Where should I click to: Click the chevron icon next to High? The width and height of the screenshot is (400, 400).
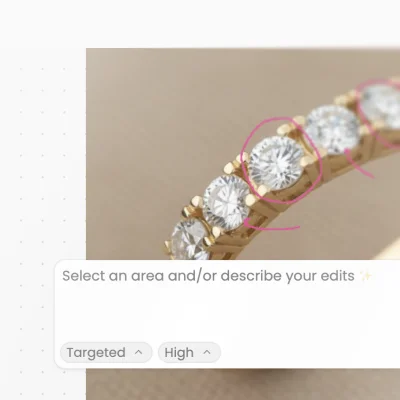[207, 352]
